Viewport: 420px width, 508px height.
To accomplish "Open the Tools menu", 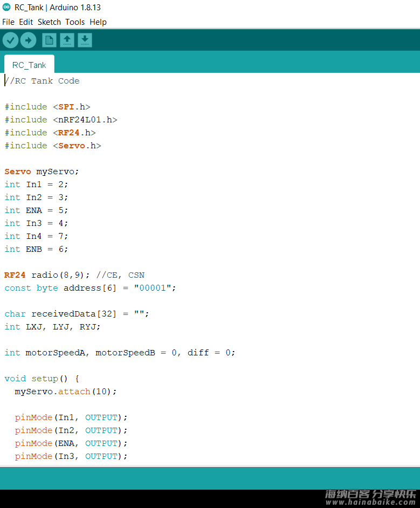I will 75,22.
